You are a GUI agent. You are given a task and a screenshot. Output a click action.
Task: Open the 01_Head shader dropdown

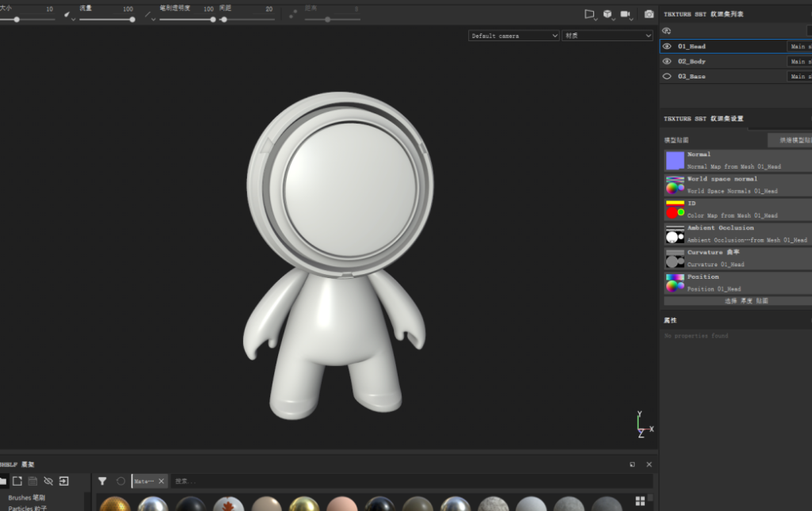(799, 47)
